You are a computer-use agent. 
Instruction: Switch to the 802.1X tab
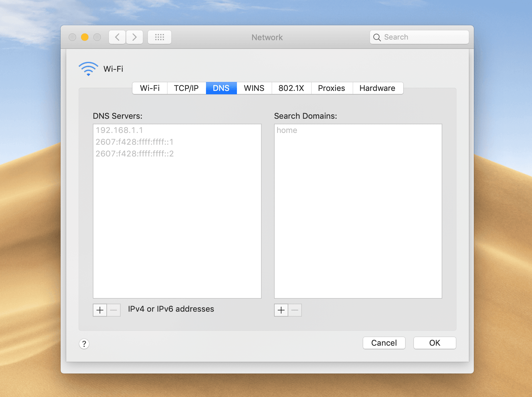tap(291, 88)
